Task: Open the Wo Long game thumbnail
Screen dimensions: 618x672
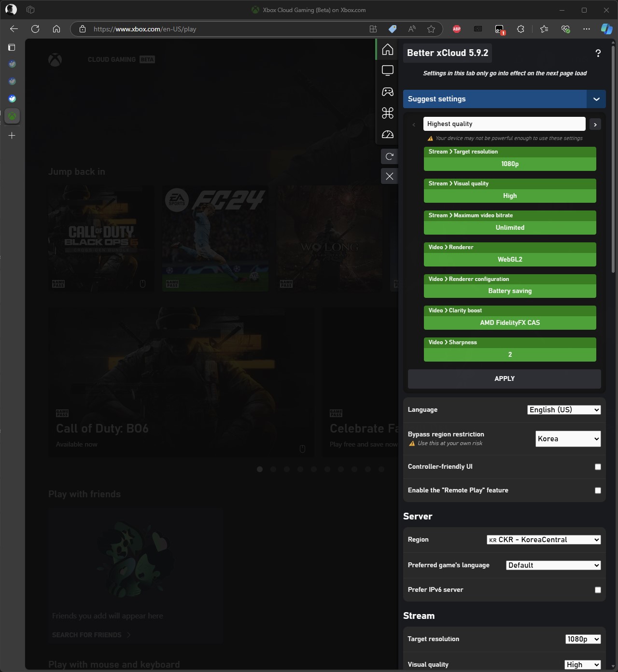Action: (x=329, y=238)
